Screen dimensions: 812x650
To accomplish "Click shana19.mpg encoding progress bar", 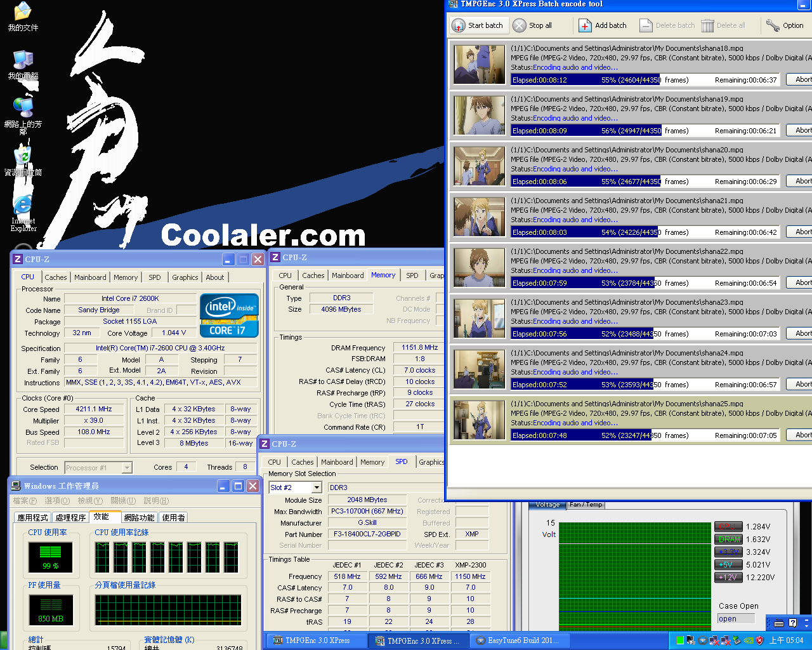I will click(x=645, y=131).
